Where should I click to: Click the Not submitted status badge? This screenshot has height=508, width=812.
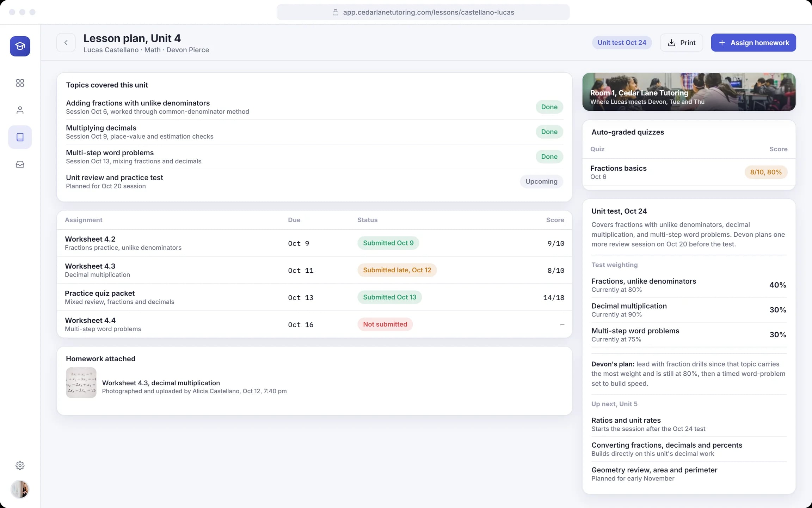click(385, 324)
